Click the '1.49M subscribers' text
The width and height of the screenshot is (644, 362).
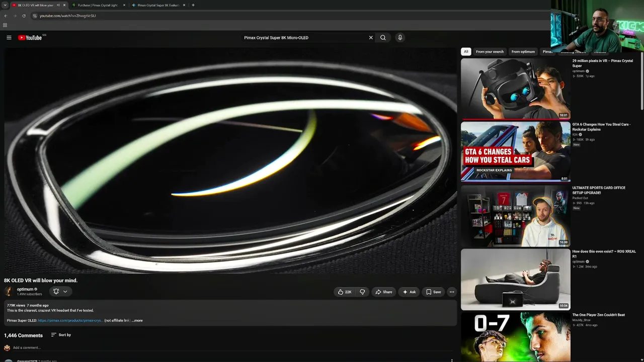click(x=30, y=294)
